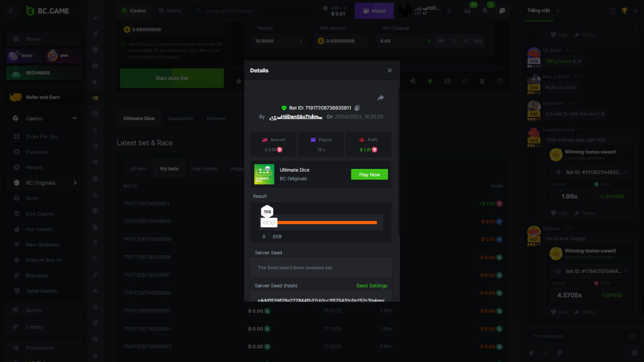The width and height of the screenshot is (644, 362).
Task: Click the share arrow icon in Details
Action: click(380, 98)
